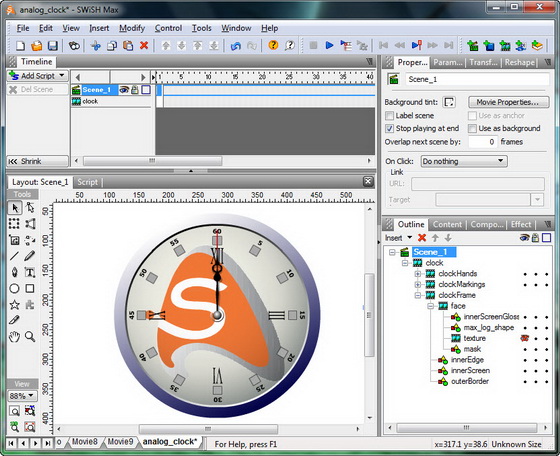
Task: Move object down with Outline down arrow
Action: click(x=448, y=238)
